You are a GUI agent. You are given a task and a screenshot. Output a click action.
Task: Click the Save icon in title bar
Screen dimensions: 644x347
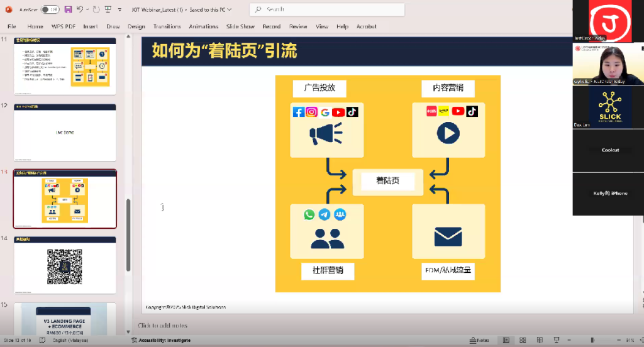[68, 9]
